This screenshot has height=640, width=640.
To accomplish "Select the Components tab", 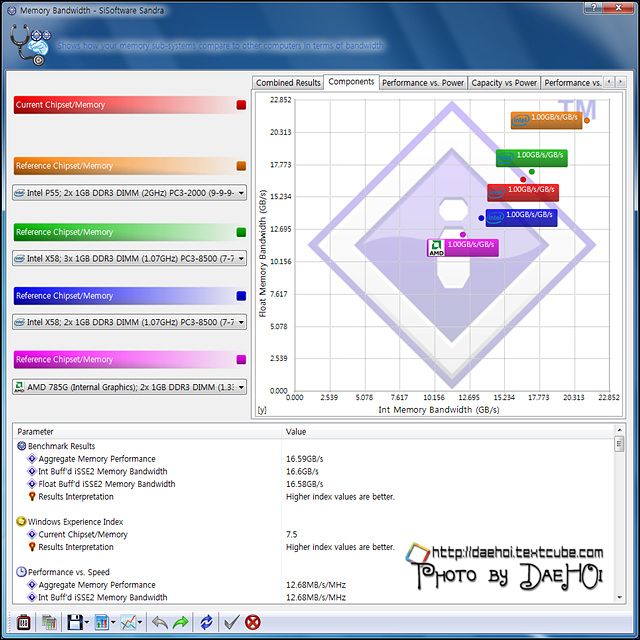I will click(351, 82).
